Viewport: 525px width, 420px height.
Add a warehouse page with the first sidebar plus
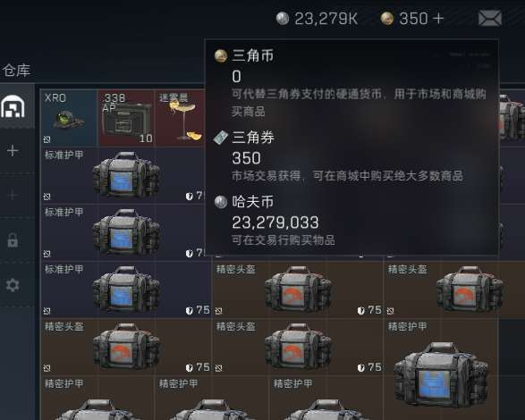tap(13, 151)
